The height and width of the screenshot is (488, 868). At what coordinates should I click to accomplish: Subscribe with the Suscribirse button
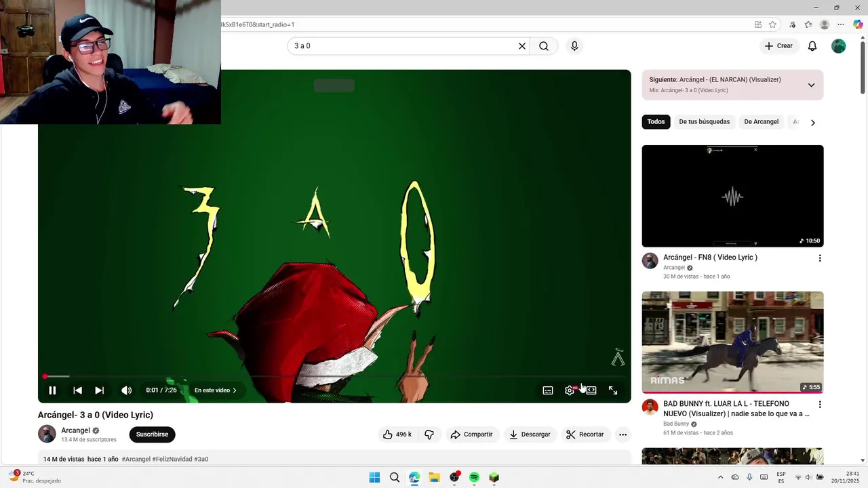(x=152, y=434)
